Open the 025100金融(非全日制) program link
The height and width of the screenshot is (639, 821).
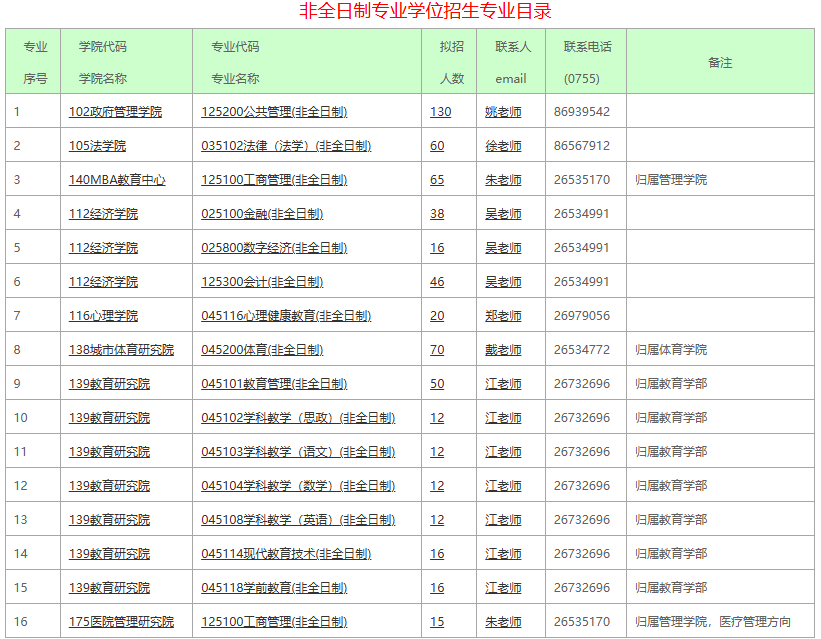[x=266, y=214]
